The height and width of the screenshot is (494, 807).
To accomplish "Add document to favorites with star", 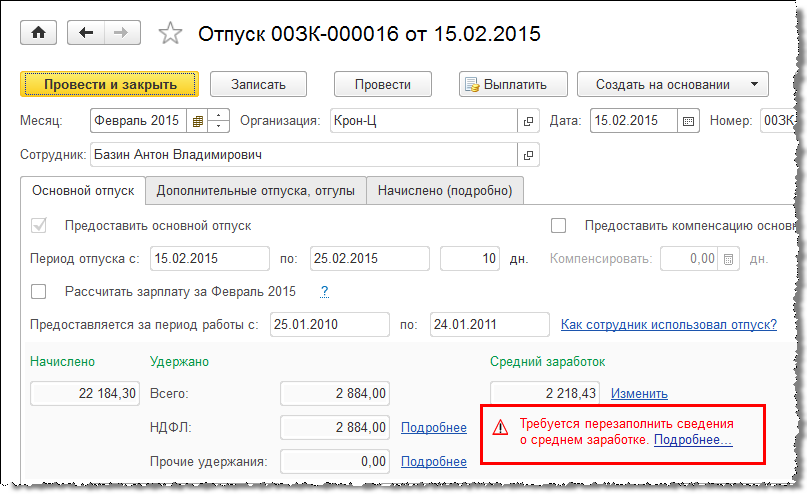I will tap(170, 33).
